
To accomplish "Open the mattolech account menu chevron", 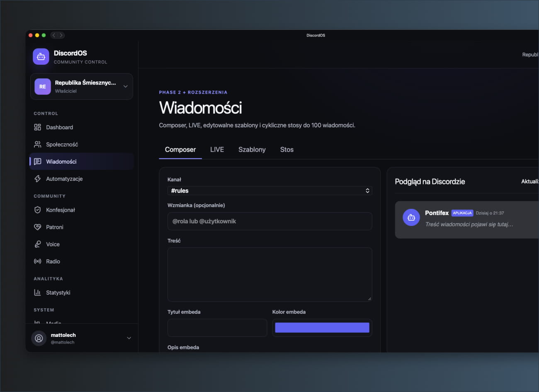I will tap(129, 338).
